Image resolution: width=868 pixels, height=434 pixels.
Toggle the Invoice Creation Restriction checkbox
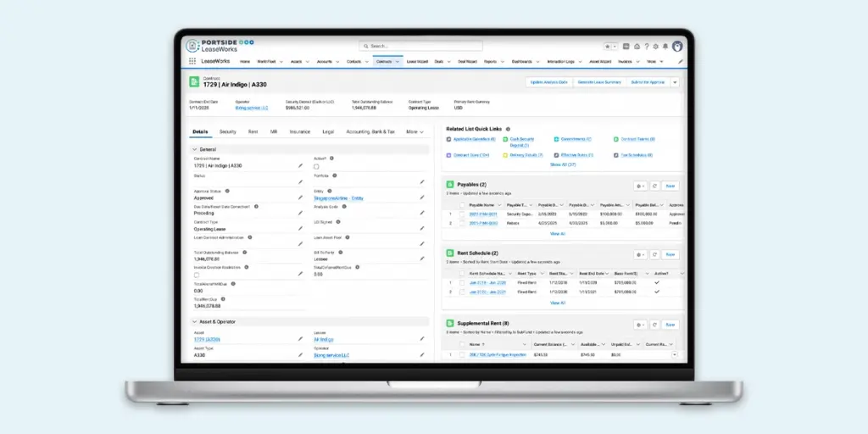coord(197,275)
